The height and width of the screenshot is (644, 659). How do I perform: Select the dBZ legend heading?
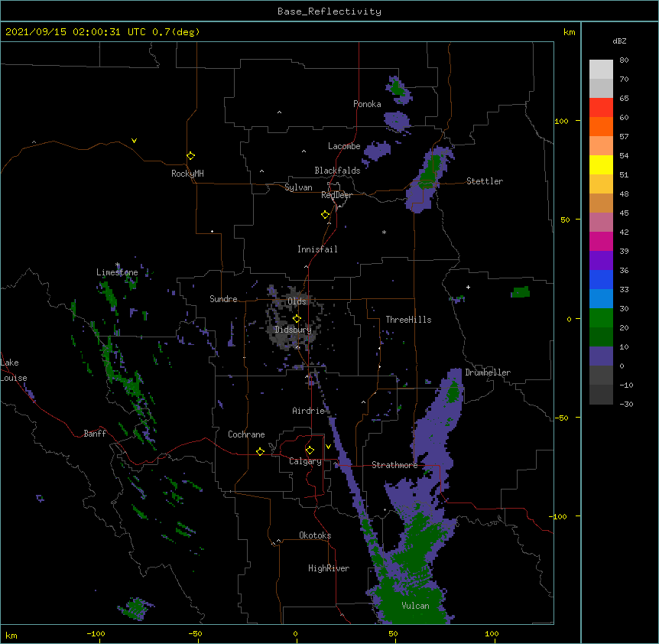coord(619,41)
